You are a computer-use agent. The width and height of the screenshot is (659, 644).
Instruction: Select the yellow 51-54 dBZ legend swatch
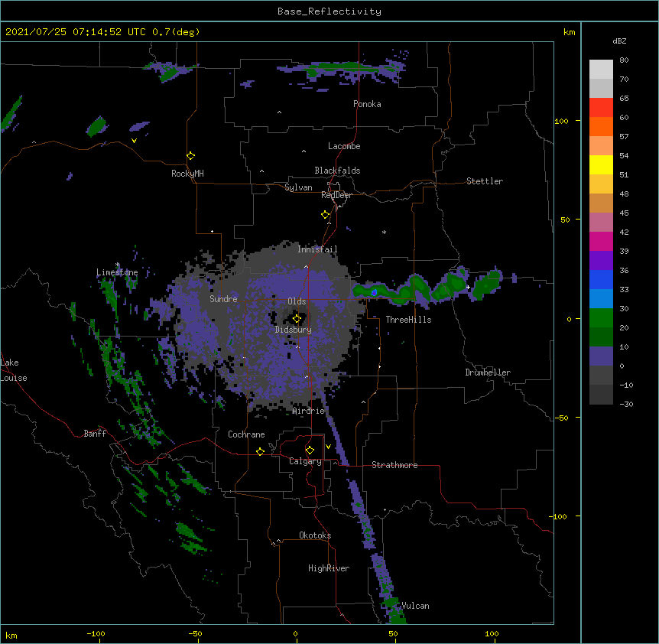[x=601, y=164]
